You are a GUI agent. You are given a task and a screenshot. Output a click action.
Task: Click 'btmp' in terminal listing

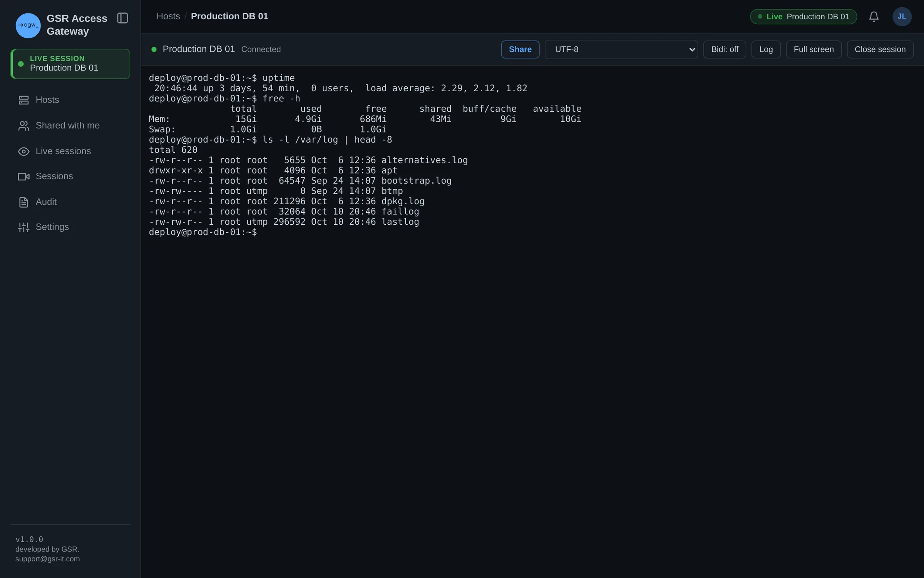[x=392, y=191]
